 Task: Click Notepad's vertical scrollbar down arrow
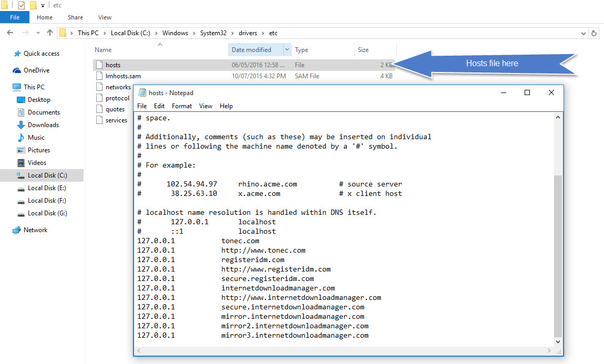click(x=558, y=342)
